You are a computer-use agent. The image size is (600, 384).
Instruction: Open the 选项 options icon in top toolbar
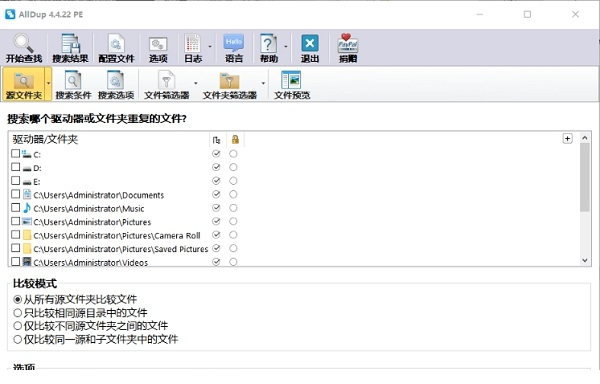coord(158,48)
